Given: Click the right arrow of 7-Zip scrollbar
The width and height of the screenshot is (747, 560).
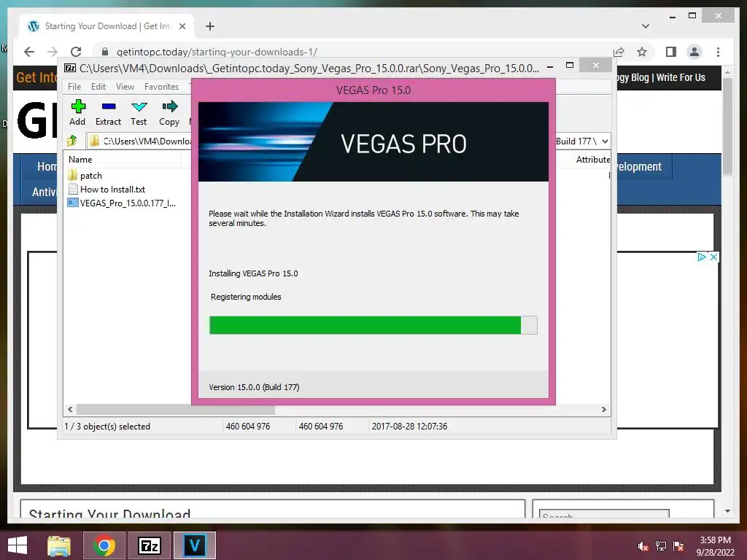Looking at the screenshot, I should coord(603,410).
